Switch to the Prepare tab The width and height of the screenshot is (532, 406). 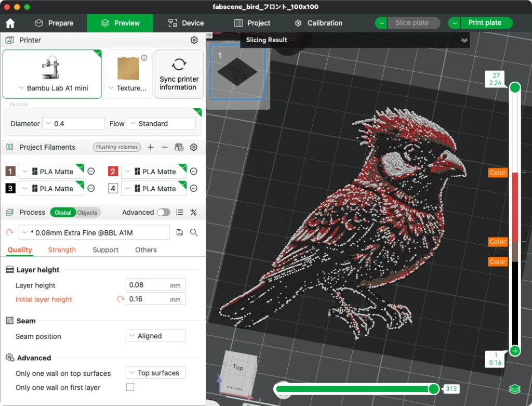(x=54, y=23)
